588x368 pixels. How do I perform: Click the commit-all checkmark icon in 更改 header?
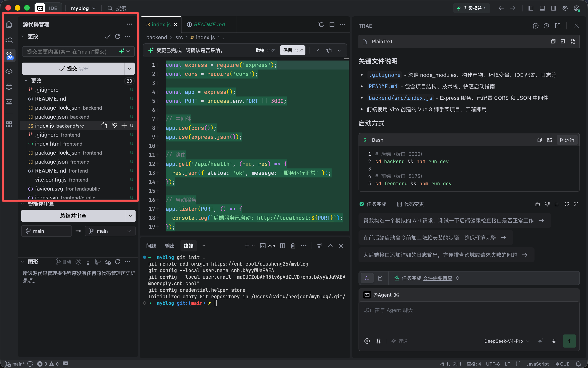click(x=108, y=37)
